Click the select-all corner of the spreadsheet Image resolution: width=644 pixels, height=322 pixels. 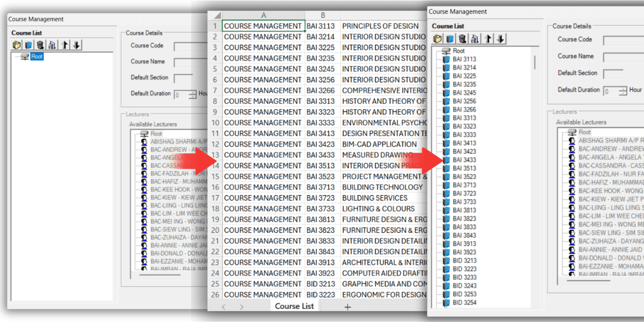pos(215,15)
